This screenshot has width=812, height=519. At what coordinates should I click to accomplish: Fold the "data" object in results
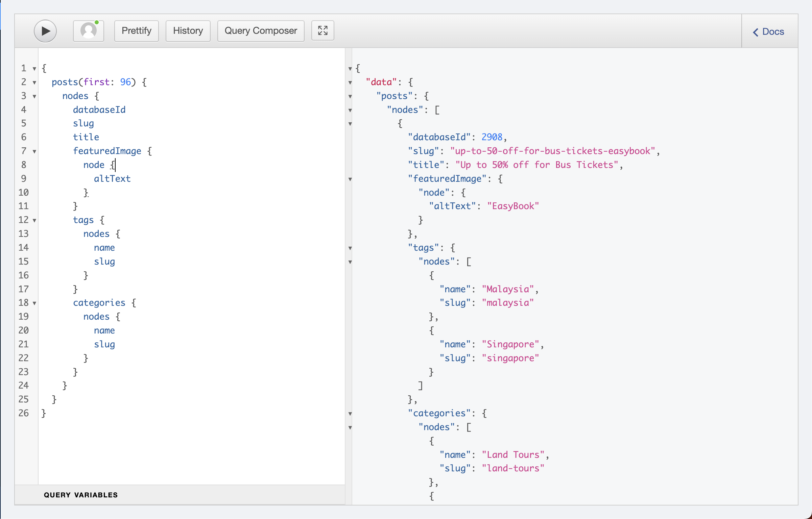click(350, 83)
